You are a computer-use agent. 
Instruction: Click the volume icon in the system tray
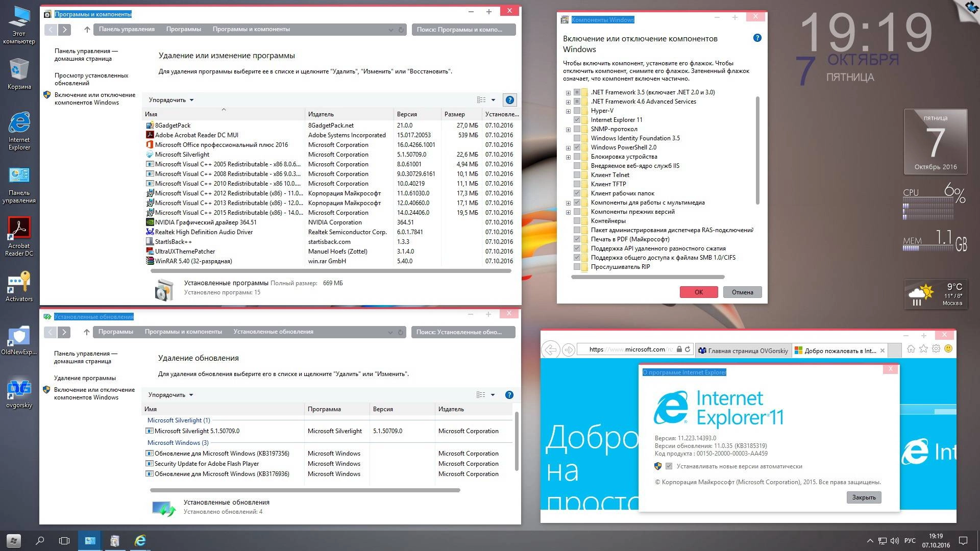point(895,540)
